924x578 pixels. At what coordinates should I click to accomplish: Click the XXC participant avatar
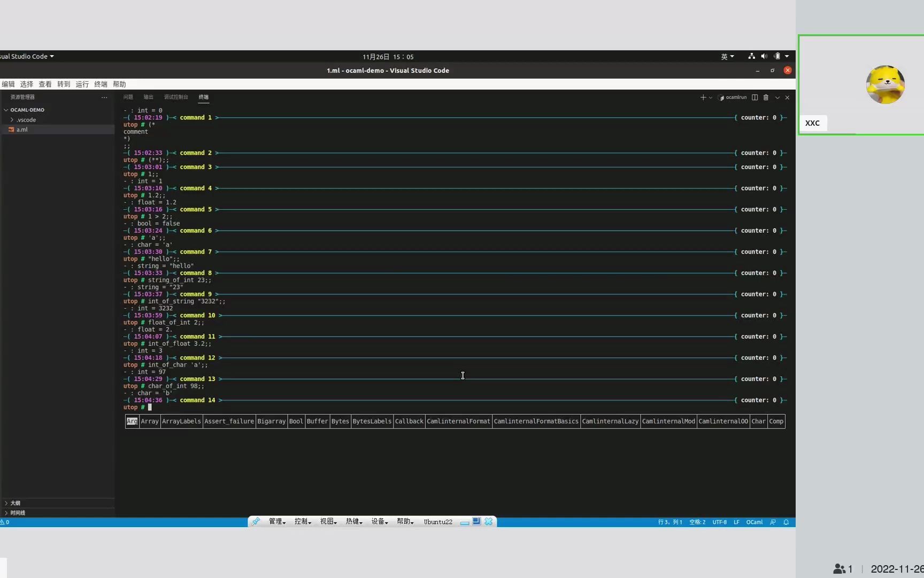(885, 85)
